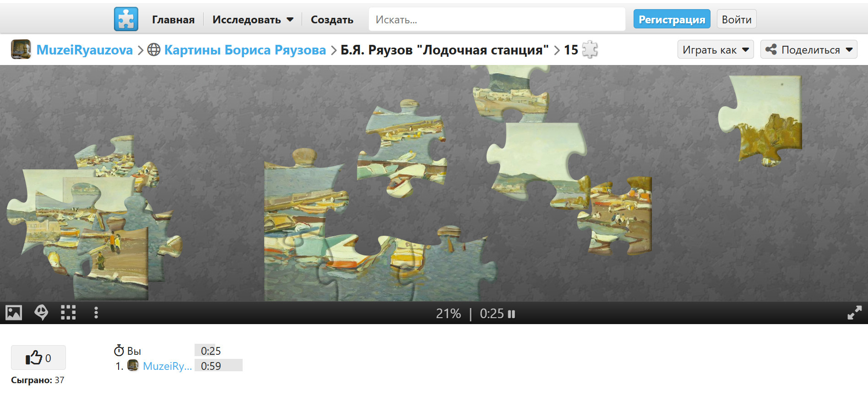Click the Регистрация button
This screenshot has width=868, height=401.
pos(672,19)
